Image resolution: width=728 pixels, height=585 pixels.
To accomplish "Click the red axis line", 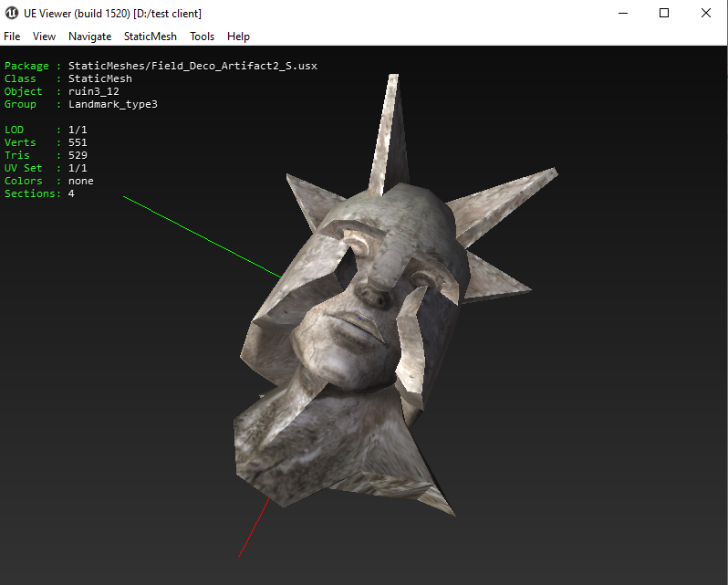I will [254, 528].
